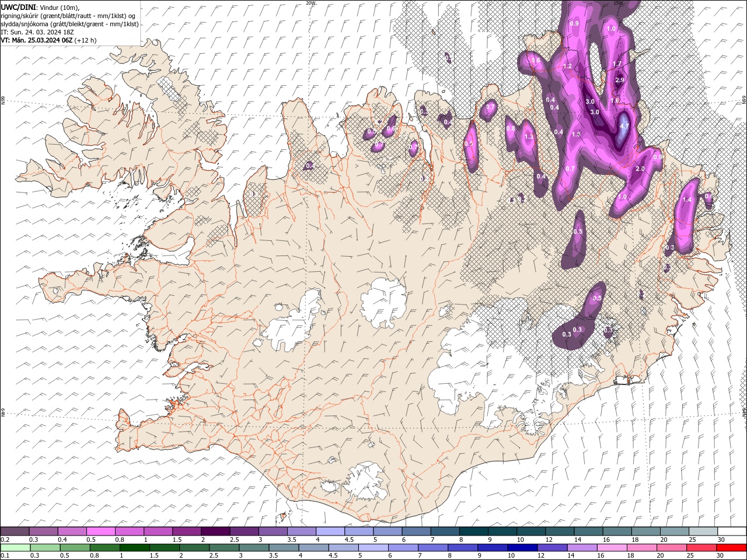Click the upper legend swatch between 14 and 16
The image size is (747, 560).
click(x=588, y=531)
